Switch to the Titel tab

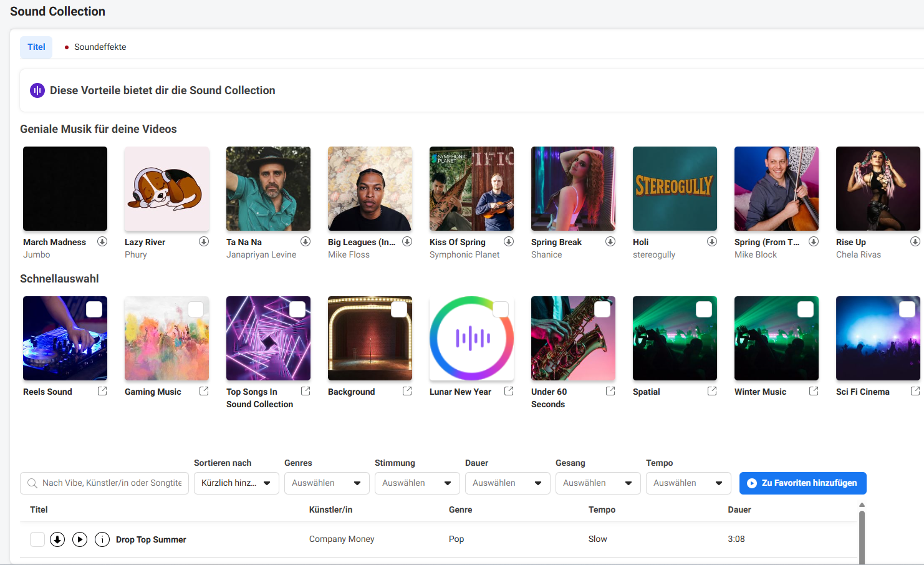[36, 47]
